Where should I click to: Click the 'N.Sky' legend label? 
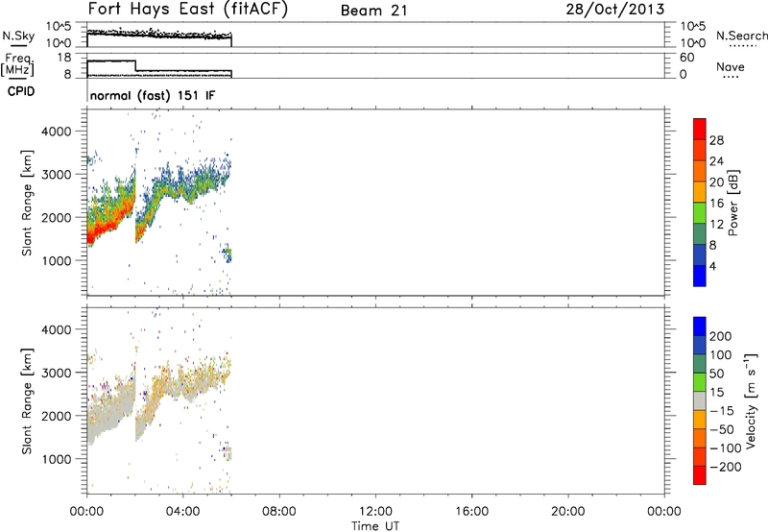pos(18,36)
